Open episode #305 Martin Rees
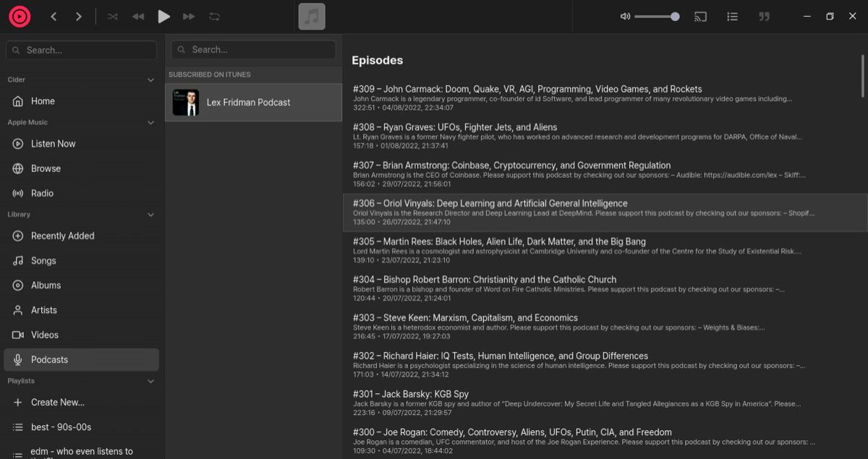The image size is (868, 459). 603,251
